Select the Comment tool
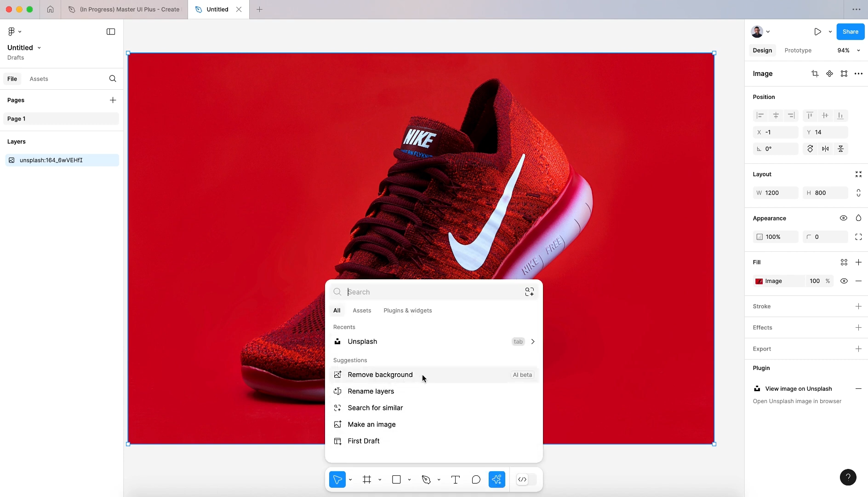The image size is (868, 497). tap(476, 480)
